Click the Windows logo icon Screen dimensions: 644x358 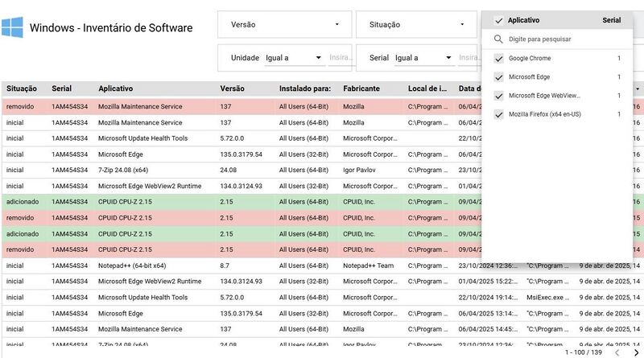pyautogui.click(x=12, y=27)
